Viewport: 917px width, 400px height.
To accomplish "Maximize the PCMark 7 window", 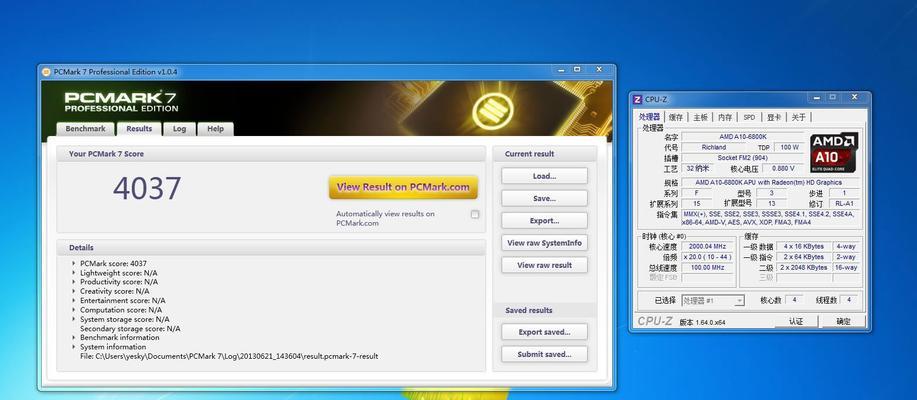I will pos(577,70).
